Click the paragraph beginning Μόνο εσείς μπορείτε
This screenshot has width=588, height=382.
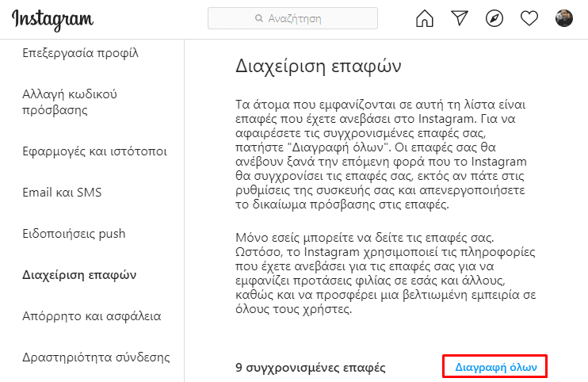point(385,273)
